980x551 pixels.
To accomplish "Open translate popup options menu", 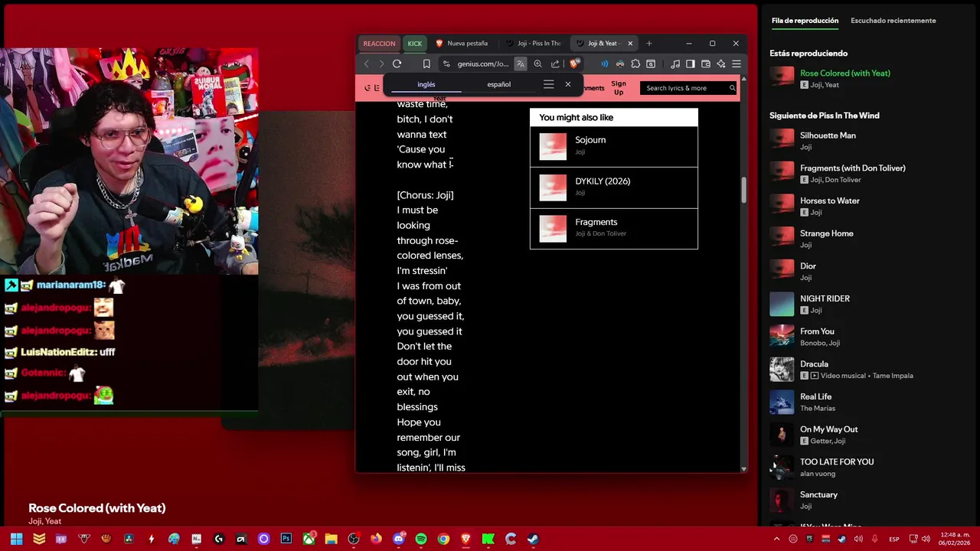I will click(x=548, y=84).
